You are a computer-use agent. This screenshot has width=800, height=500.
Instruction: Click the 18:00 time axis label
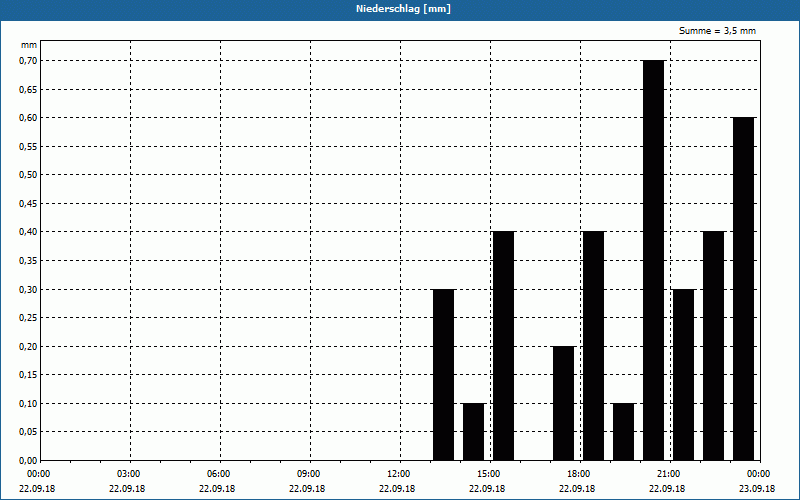point(579,474)
